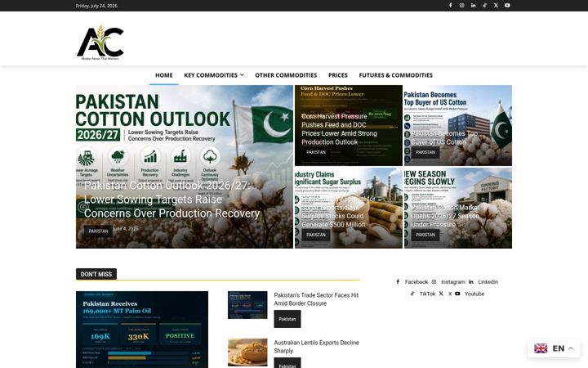Open Trade Sector article thumbnail

247,305
